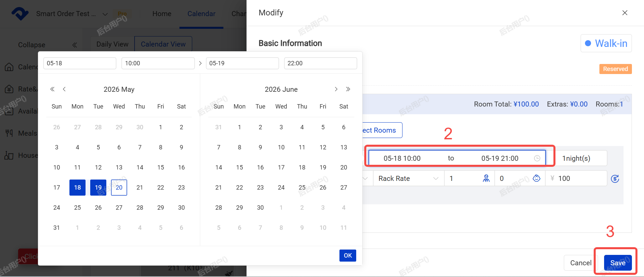Click the Pro badge in the header
This screenshot has width=644, height=277.
click(122, 14)
